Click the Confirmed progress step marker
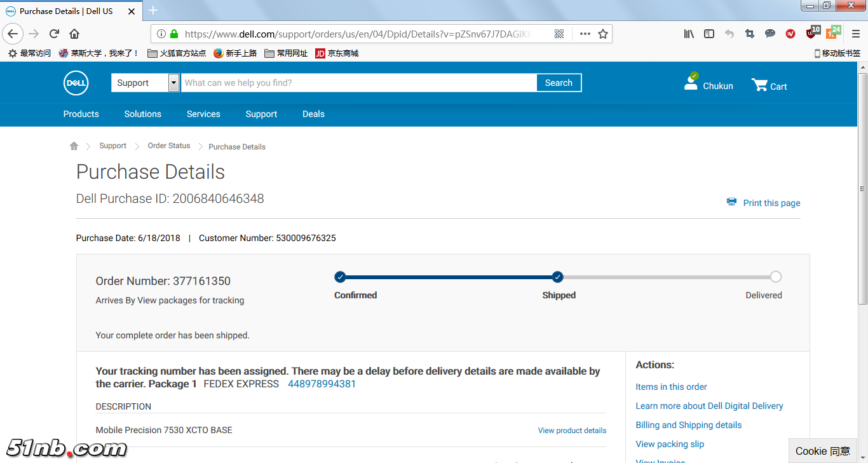 [x=340, y=277]
